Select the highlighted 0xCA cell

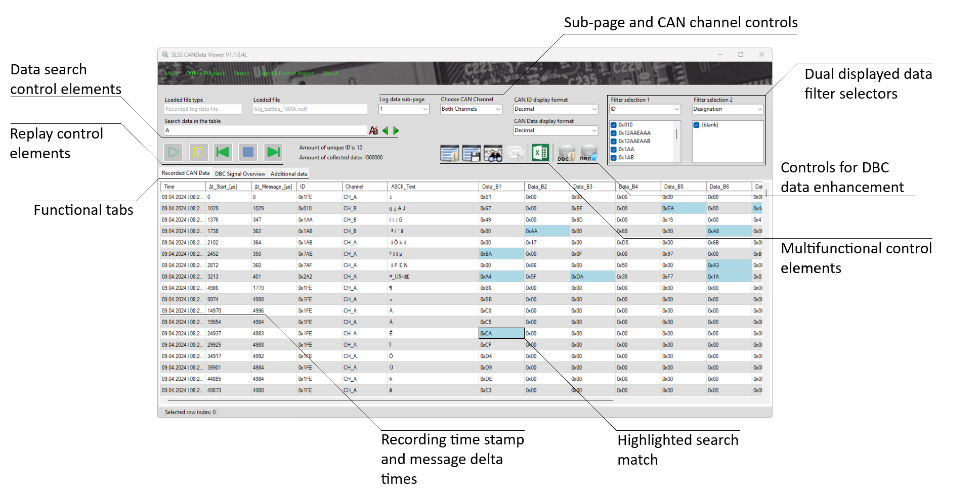coord(501,333)
